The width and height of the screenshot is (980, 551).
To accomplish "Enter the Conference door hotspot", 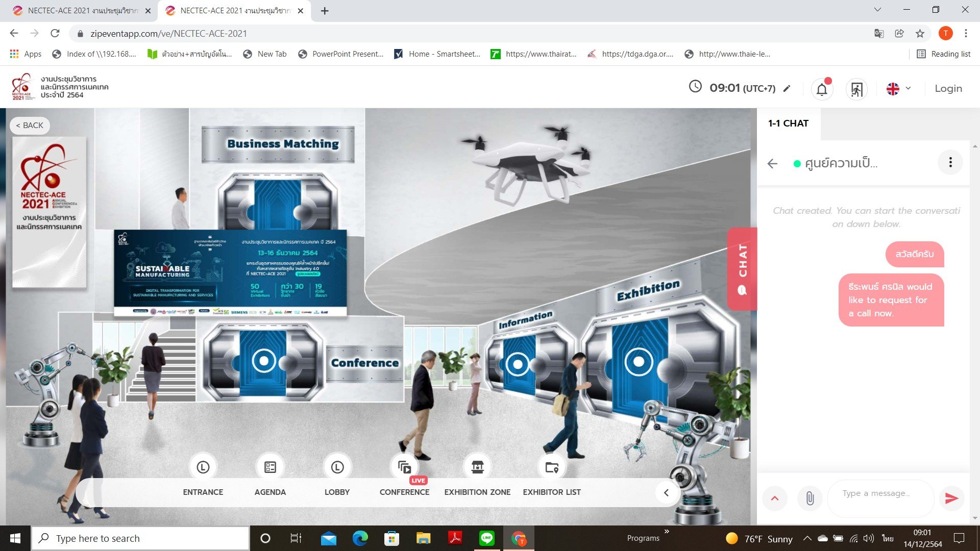I will [264, 361].
